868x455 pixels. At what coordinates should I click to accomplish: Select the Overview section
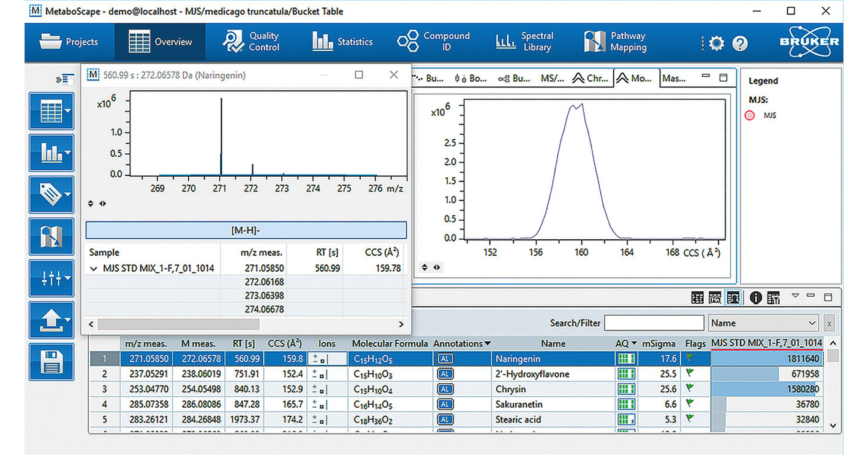click(160, 42)
